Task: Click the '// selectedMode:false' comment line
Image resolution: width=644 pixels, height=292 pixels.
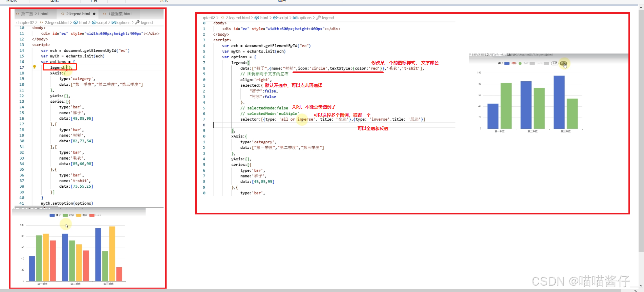Action: pos(264,108)
